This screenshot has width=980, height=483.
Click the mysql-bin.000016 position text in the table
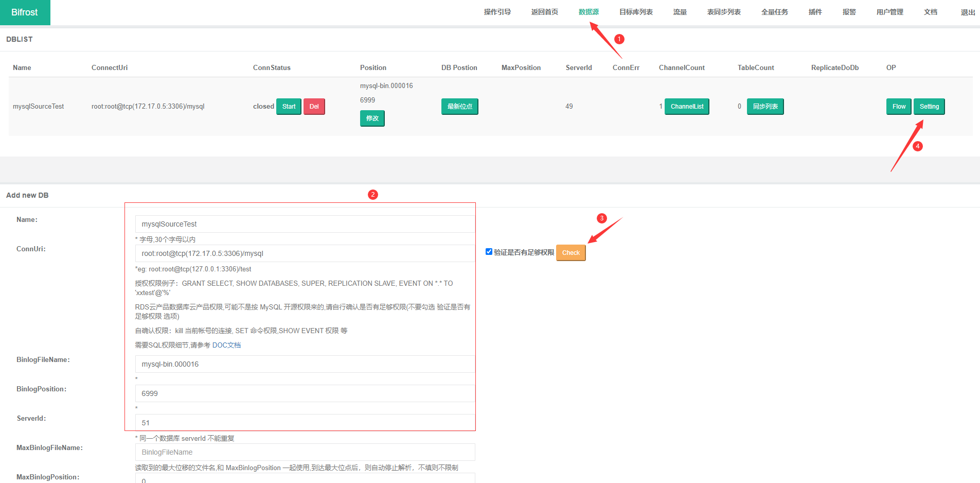[x=386, y=86]
